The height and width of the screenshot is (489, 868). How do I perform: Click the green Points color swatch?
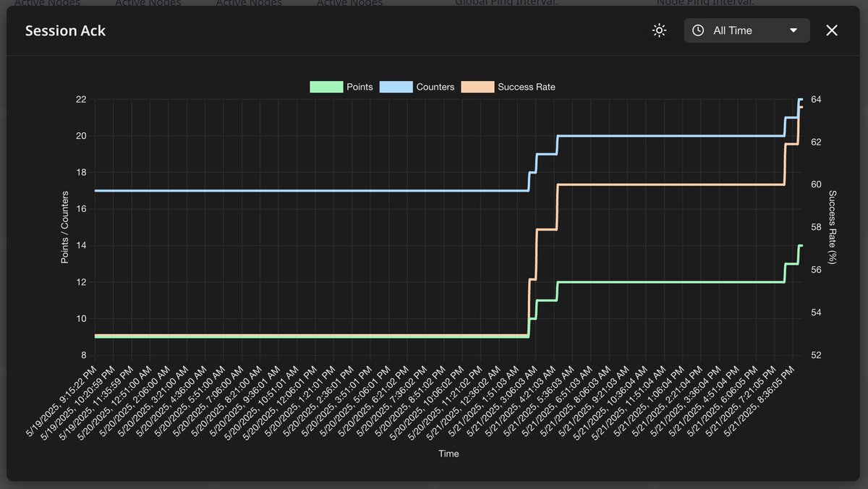[325, 87]
